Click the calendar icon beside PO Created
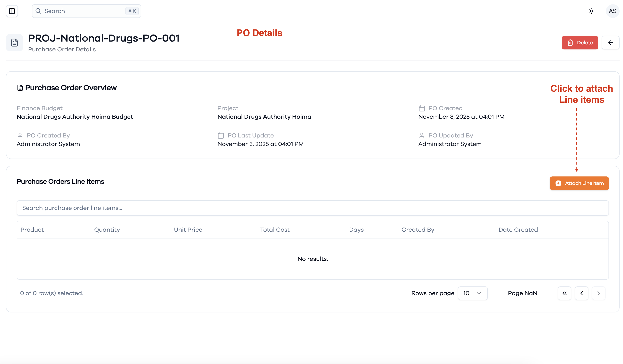 click(422, 108)
